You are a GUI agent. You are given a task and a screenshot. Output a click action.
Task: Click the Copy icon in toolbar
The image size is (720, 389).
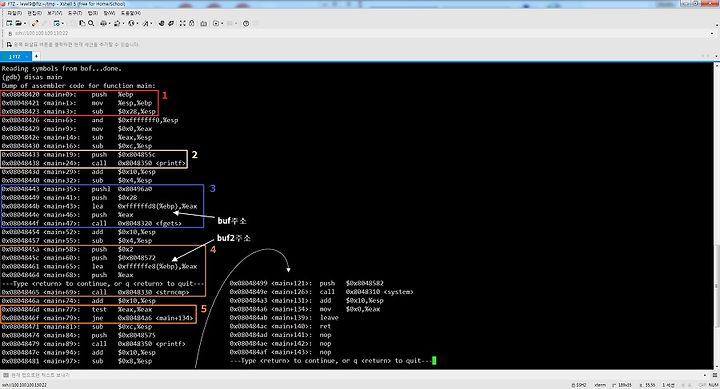[82, 23]
